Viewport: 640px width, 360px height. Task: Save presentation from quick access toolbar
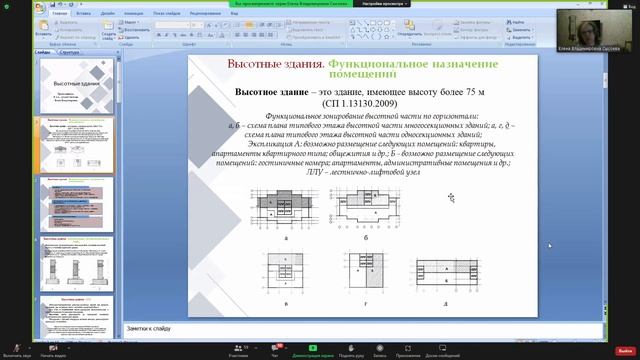pos(53,5)
